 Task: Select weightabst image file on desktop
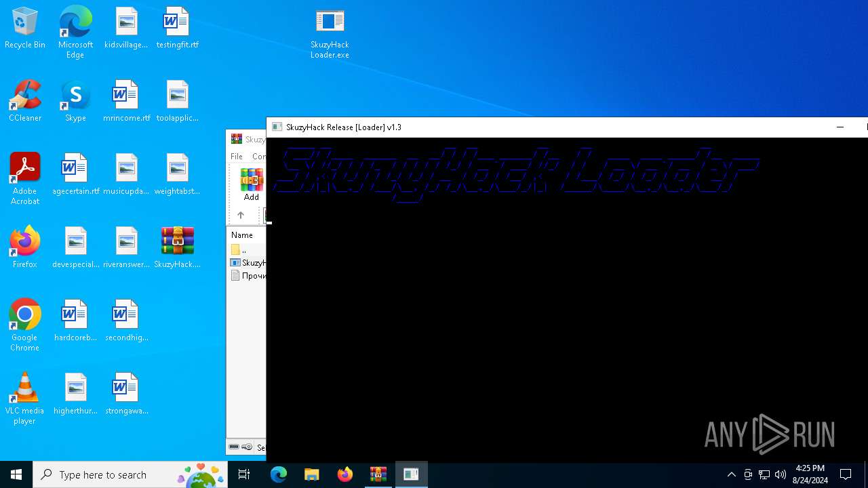(x=177, y=175)
